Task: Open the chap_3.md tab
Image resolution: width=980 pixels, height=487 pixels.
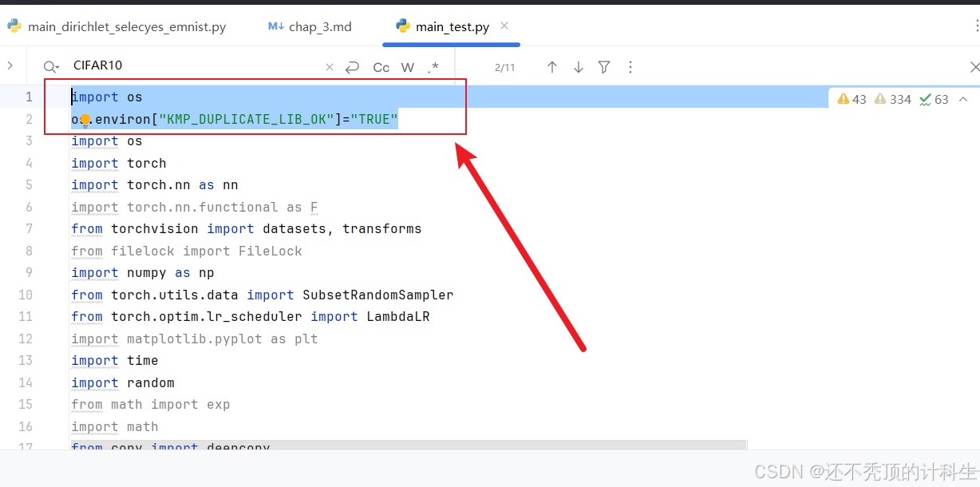Action: (310, 26)
